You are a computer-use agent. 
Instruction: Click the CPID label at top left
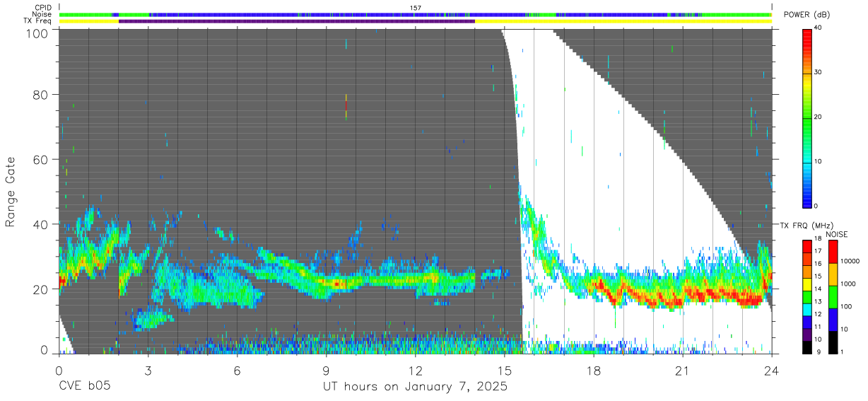click(42, 8)
